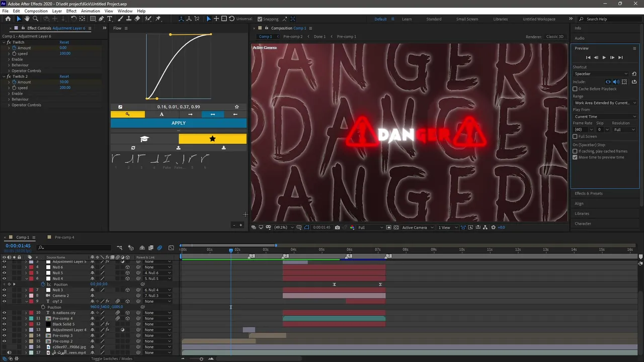The width and height of the screenshot is (644, 362).
Task: Select the Puppet Pin tool
Action: (158, 19)
